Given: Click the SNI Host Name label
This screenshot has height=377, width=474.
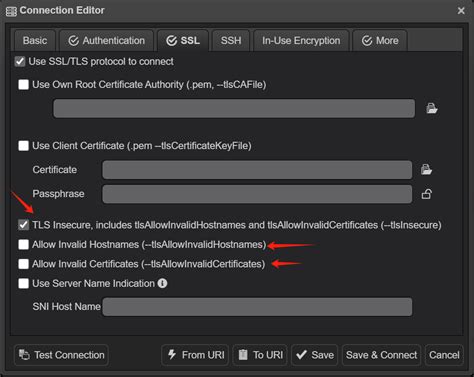Looking at the screenshot, I should (x=66, y=307).
